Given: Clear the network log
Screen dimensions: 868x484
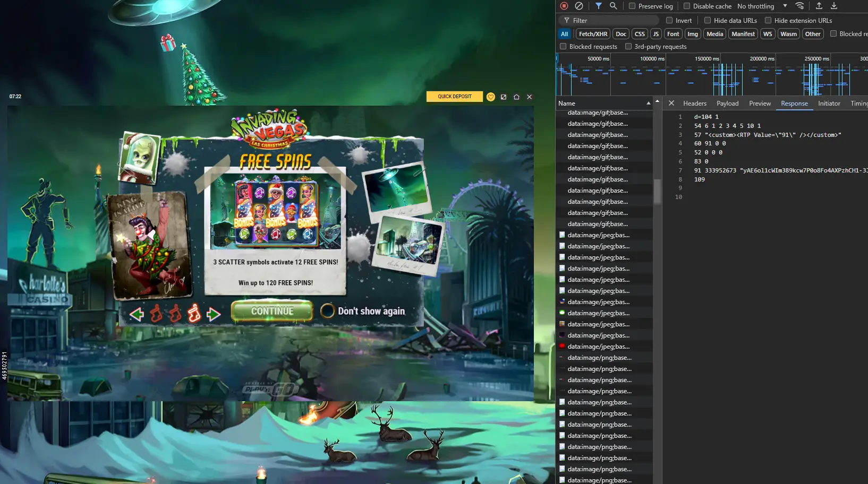Looking at the screenshot, I should pyautogui.click(x=579, y=6).
